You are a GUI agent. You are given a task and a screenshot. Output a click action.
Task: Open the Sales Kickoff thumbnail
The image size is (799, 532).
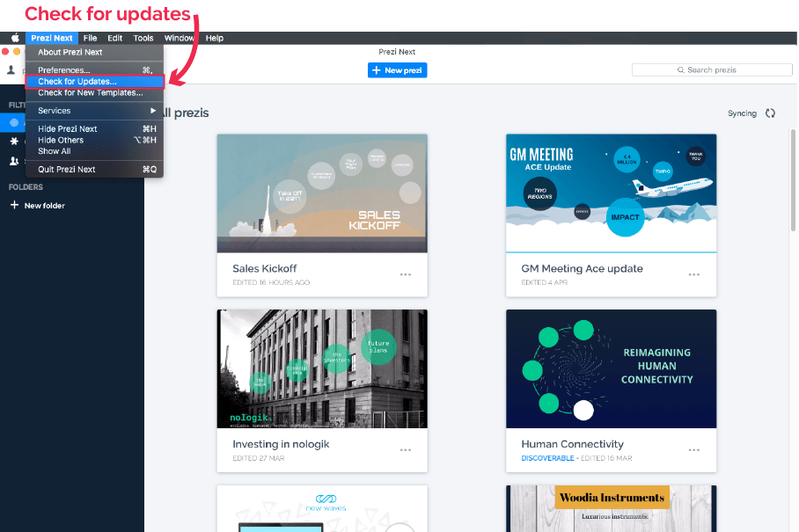click(x=322, y=193)
